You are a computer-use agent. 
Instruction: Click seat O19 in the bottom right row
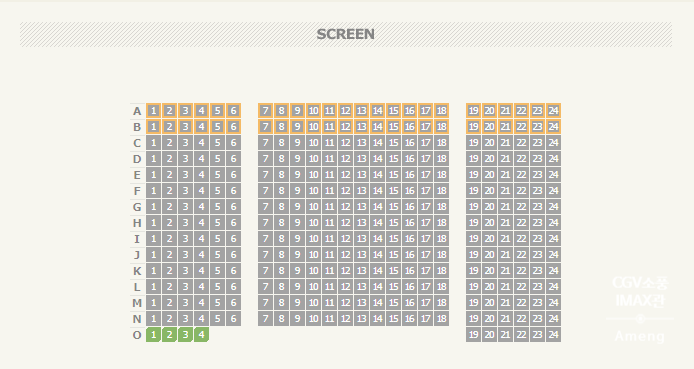(473, 334)
